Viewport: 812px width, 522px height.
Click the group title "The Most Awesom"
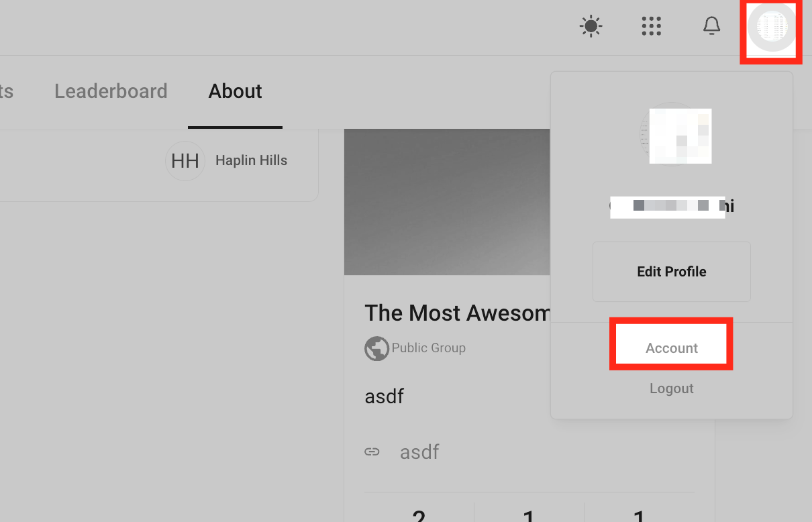(456, 313)
